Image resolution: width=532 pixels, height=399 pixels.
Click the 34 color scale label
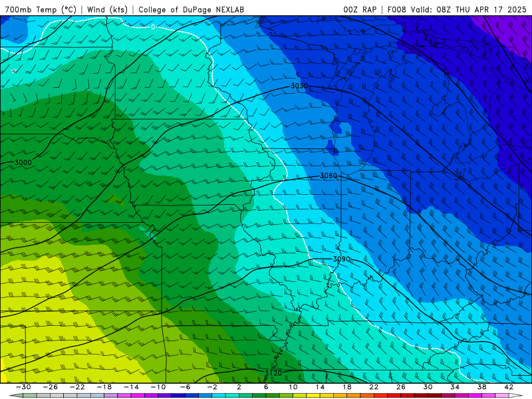pos(455,387)
